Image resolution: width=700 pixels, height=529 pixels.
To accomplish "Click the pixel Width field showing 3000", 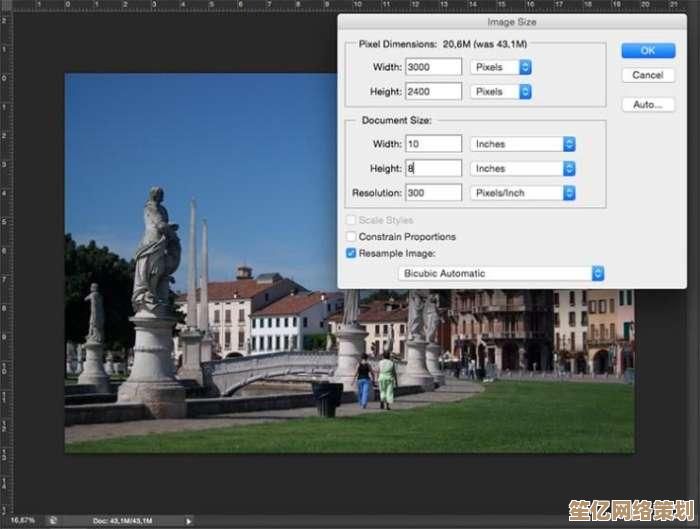I will (x=433, y=67).
